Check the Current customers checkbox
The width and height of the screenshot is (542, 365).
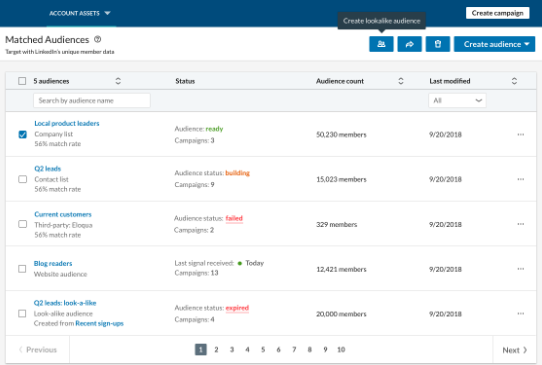22,224
